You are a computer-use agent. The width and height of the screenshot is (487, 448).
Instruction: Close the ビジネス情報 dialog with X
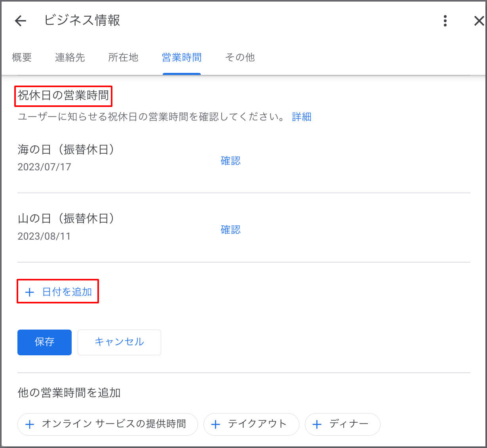(479, 21)
